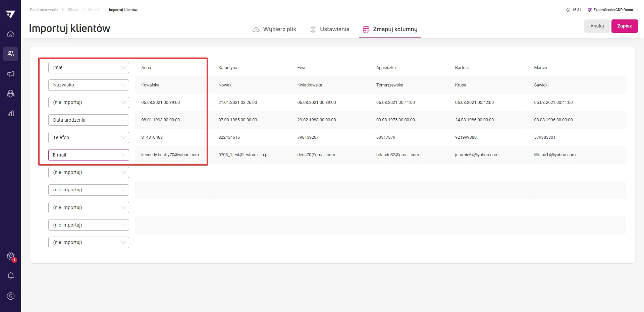The width and height of the screenshot is (644, 312).
Task: Go to Panel sterowania breadcrumb link
Action: coord(44,10)
